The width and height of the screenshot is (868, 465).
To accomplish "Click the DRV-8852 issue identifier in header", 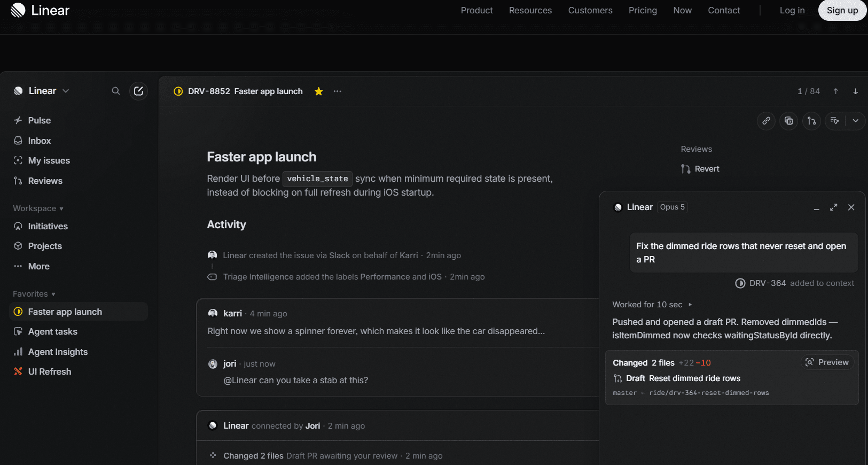I will click(x=209, y=91).
